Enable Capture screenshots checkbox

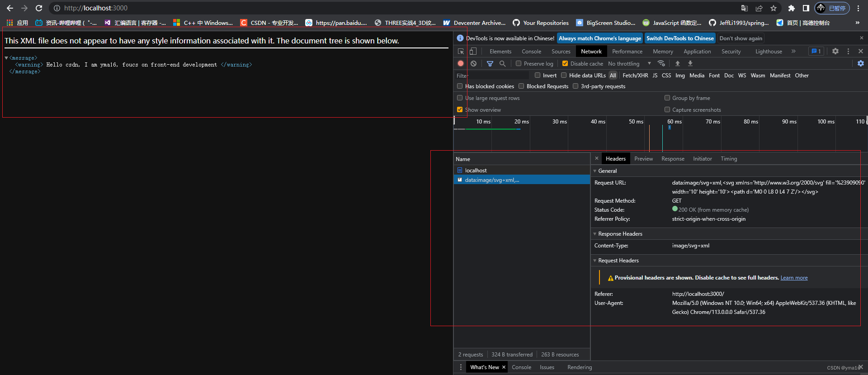(667, 109)
